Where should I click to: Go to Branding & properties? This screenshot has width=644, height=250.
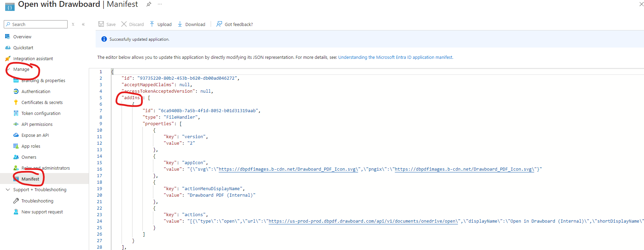coord(43,80)
